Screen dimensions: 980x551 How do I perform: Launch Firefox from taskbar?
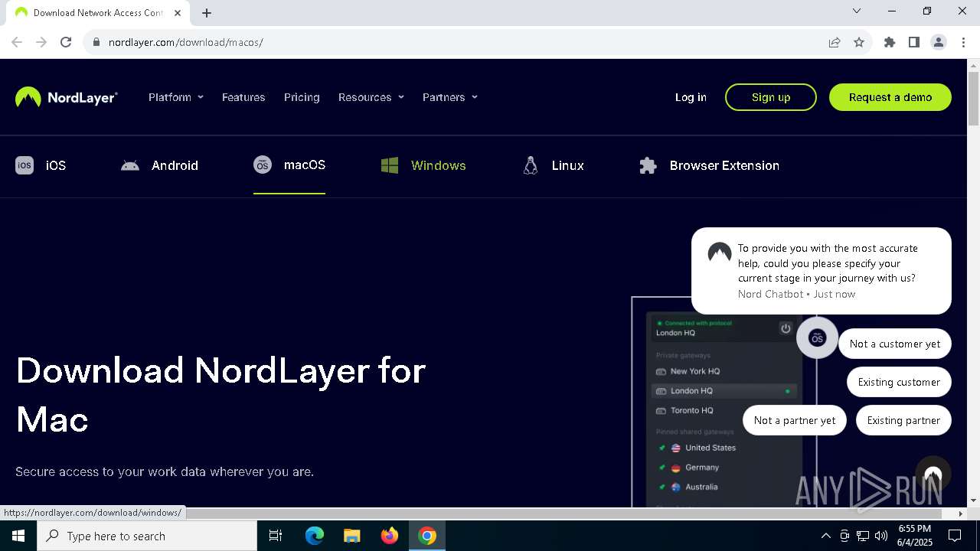coord(390,536)
